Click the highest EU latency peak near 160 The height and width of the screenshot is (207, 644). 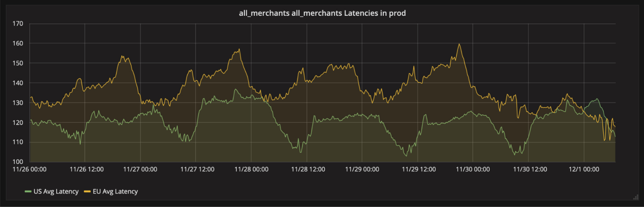point(459,44)
